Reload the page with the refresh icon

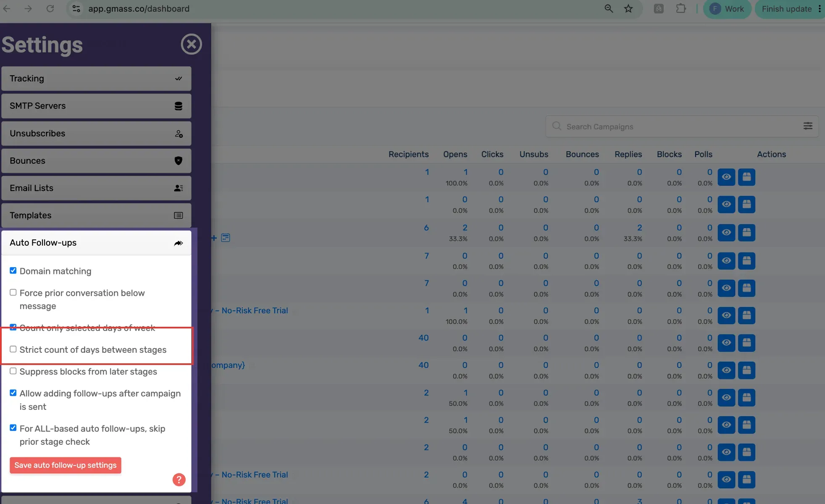tap(50, 8)
